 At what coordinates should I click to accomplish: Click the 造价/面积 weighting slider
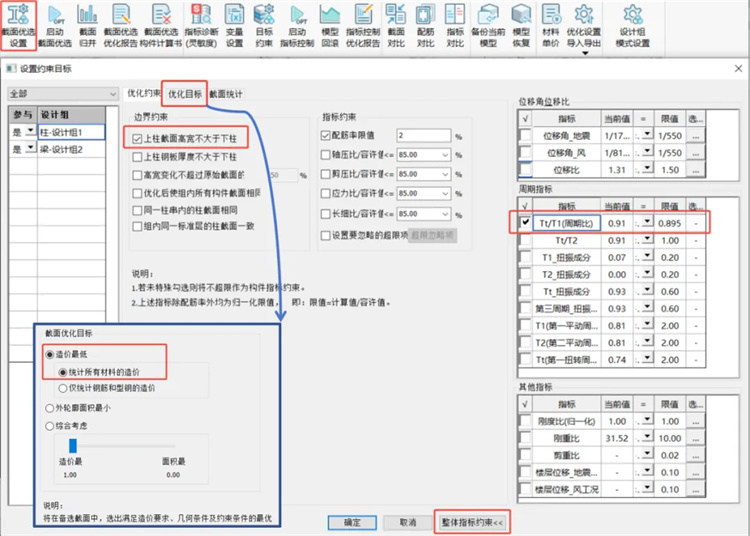pyautogui.click(x=73, y=446)
